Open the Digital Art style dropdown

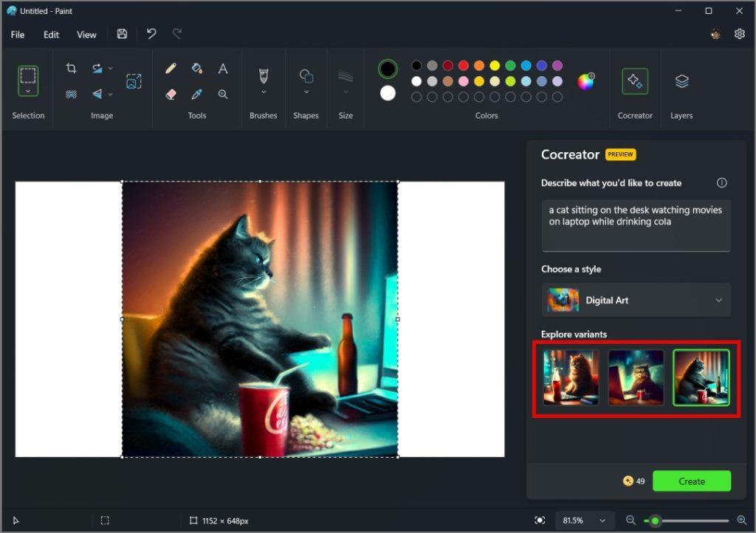[x=636, y=300]
